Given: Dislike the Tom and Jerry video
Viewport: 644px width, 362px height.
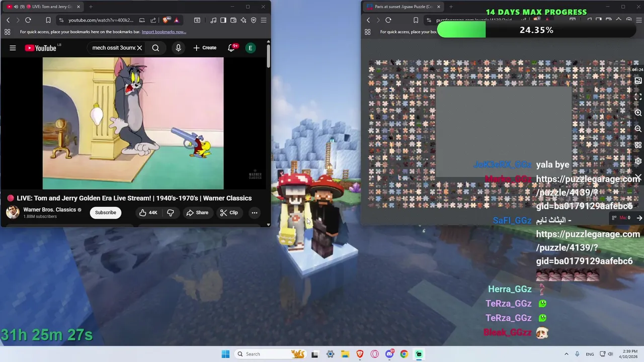Looking at the screenshot, I should [171, 213].
